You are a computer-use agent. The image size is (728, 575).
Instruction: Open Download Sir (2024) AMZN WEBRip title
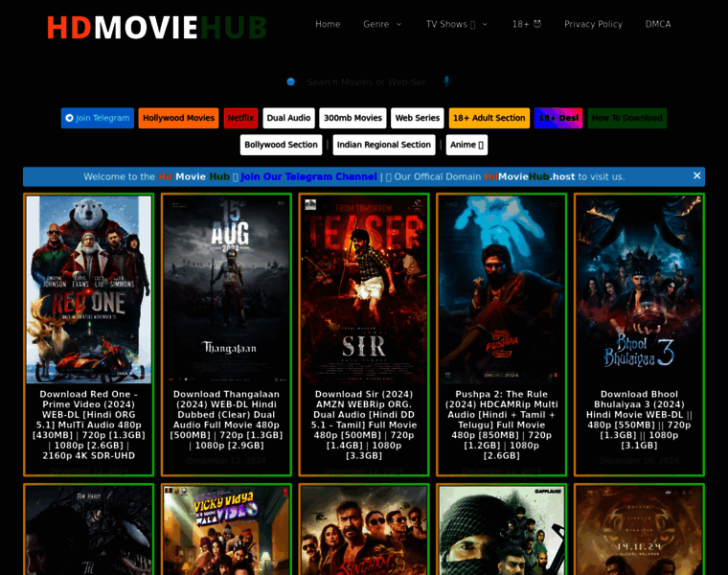pos(364,425)
